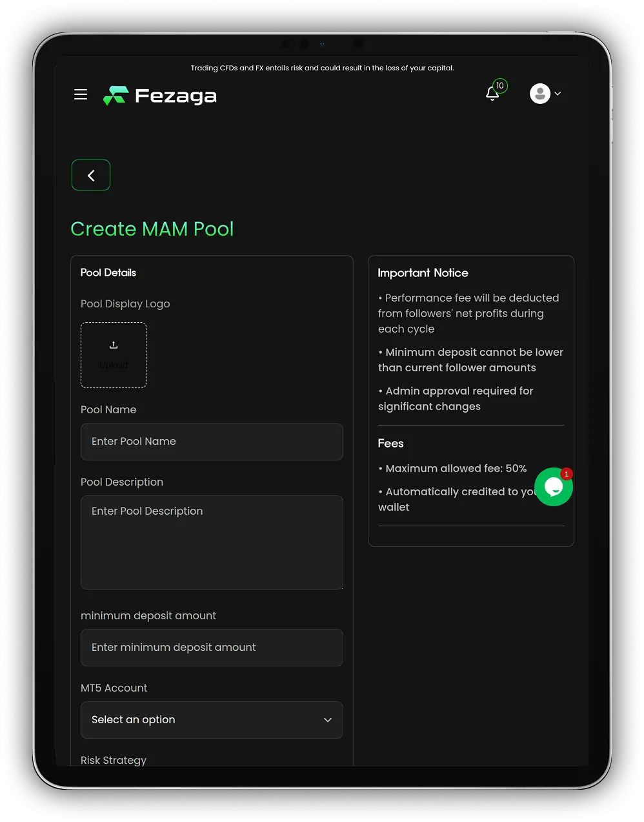The height and width of the screenshot is (822, 644).
Task: Click the notification count badge showing 10
Action: [x=500, y=86]
